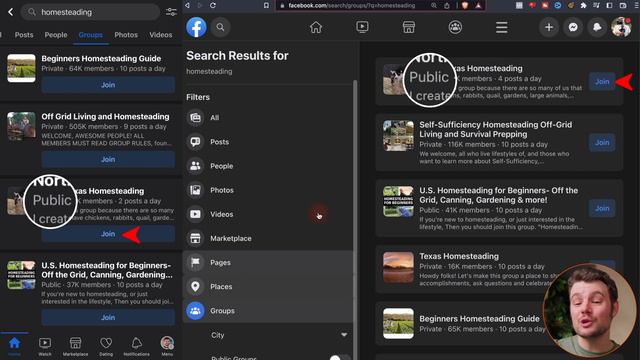Open Watch video icon in top nav
The image size is (640, 360).
tap(362, 27)
